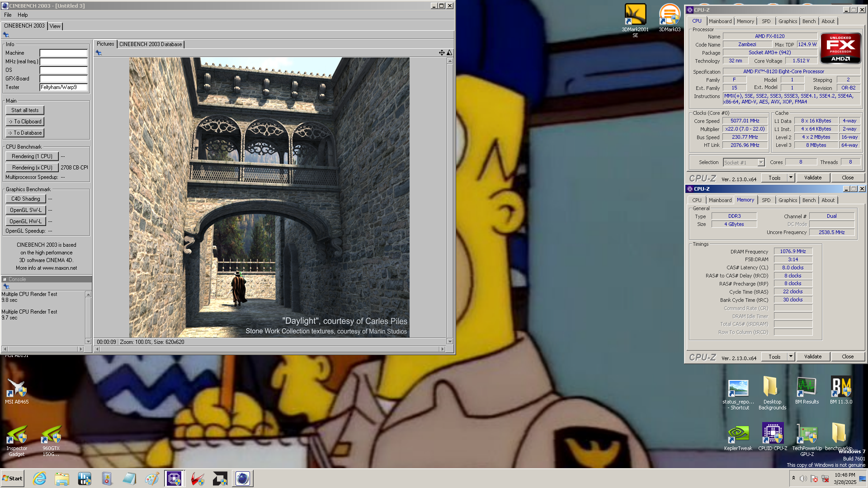Run OpenGL HW-L benchmark

point(26,221)
